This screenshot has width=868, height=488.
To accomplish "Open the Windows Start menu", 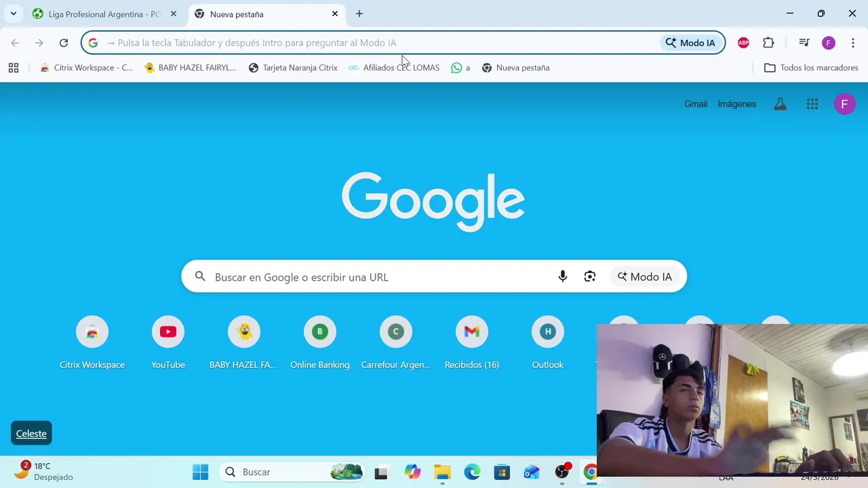I will [x=201, y=472].
